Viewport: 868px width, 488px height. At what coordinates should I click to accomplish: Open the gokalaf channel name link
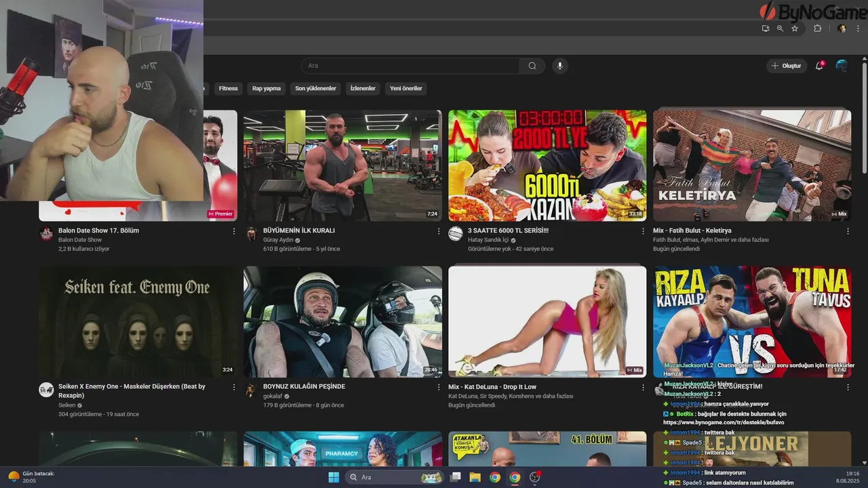[272, 396]
